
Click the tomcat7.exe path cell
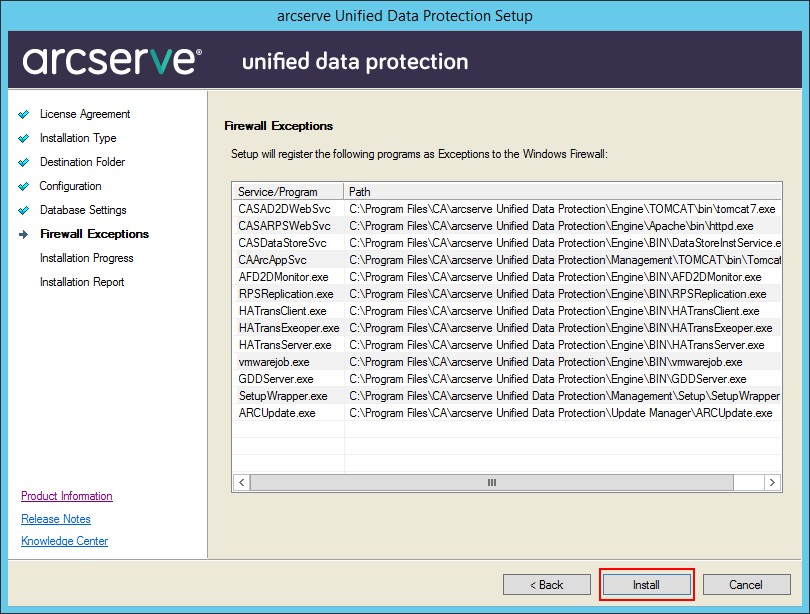click(x=563, y=209)
